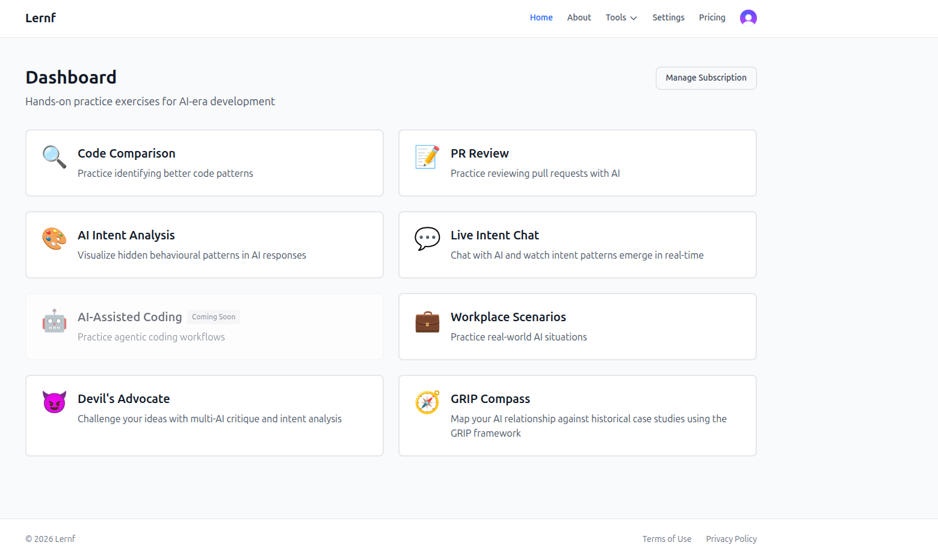Image resolution: width=938 pixels, height=560 pixels.
Task: View the Privacy Policy link
Action: [x=731, y=539]
